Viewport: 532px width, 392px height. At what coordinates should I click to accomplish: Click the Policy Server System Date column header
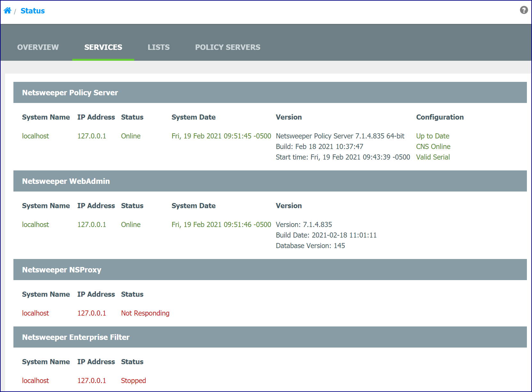tap(193, 117)
